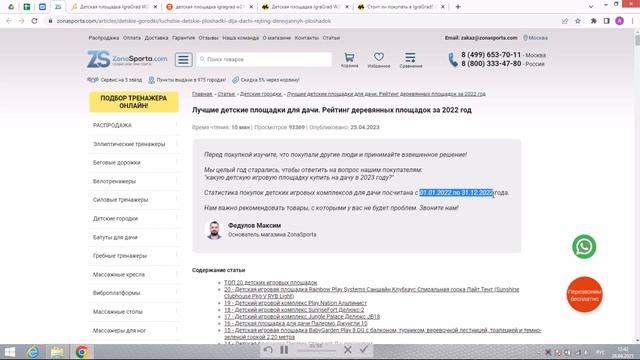The height and width of the screenshot is (360, 640).
Task: Open the Chrome three-dot menu
Action: click(x=632, y=21)
